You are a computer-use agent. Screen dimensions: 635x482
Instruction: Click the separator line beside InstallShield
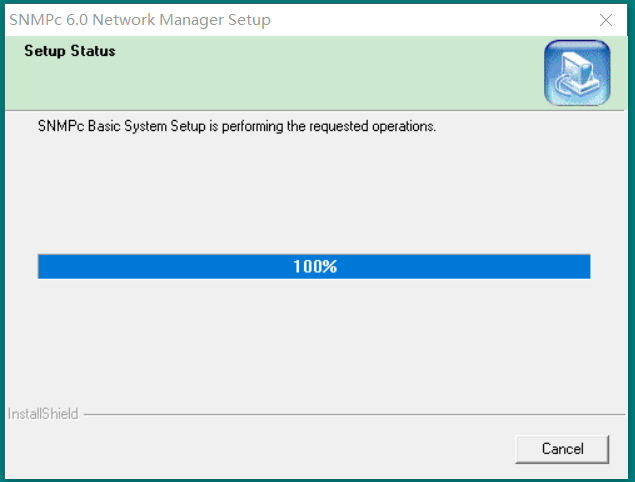click(350, 414)
